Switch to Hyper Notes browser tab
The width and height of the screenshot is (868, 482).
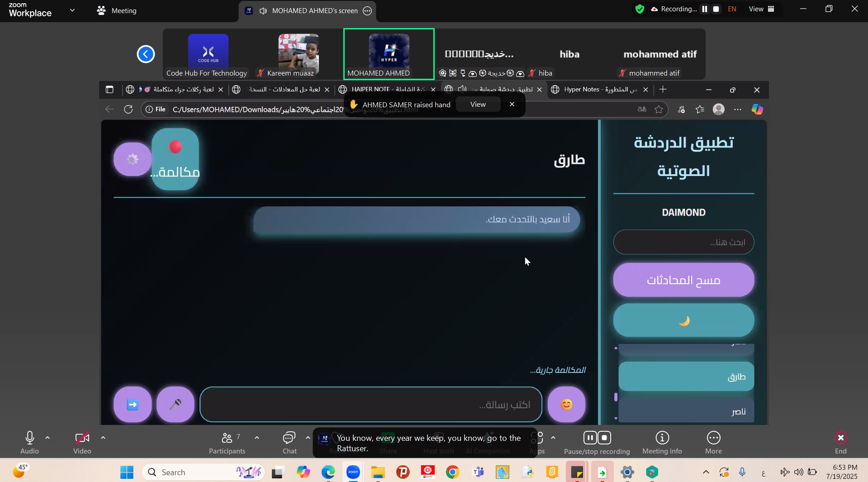pos(600,90)
